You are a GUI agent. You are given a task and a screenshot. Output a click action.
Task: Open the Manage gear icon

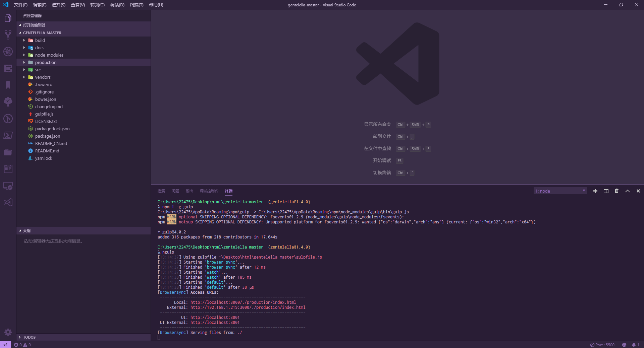(8, 332)
